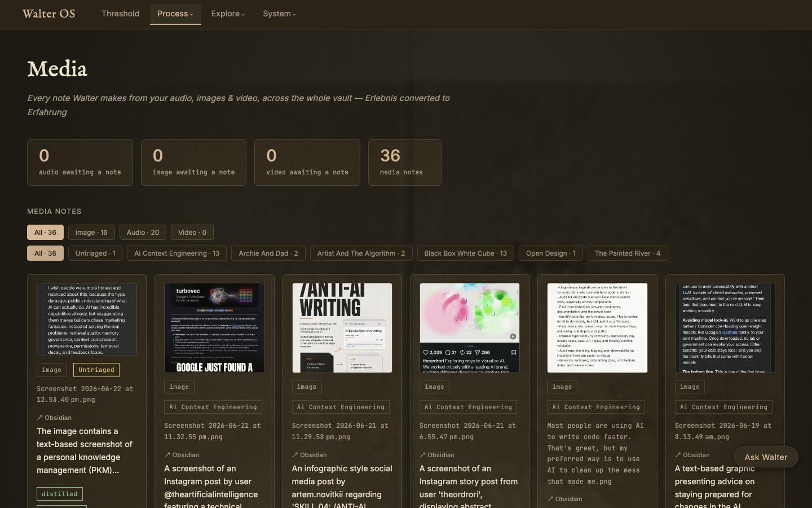Click filename Screenshot 2026-06-21 at 11.29.58 pm.png
Image resolution: width=812 pixels, height=508 pixels.
coord(340,431)
